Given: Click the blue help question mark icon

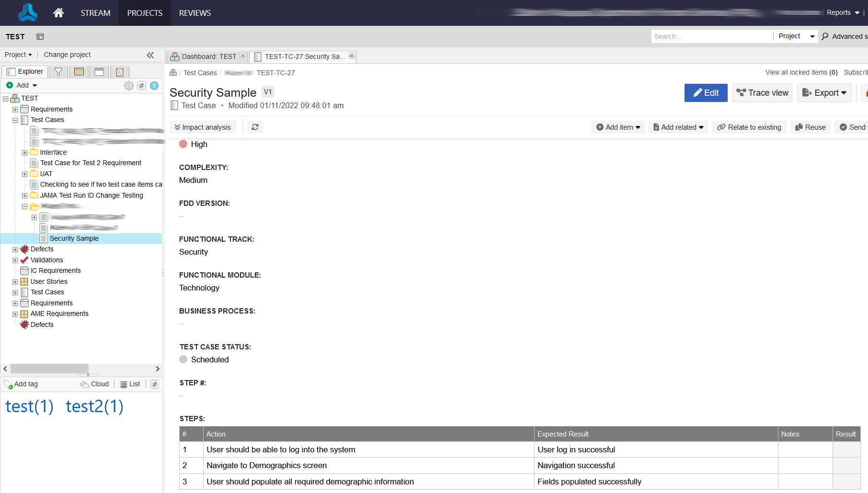Looking at the screenshot, I should (154, 86).
